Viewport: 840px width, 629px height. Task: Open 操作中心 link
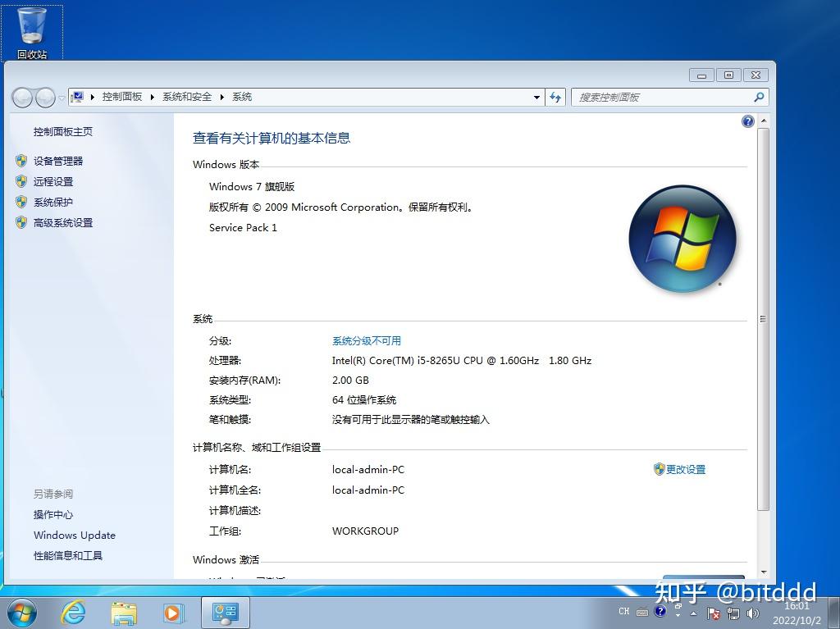click(x=53, y=515)
